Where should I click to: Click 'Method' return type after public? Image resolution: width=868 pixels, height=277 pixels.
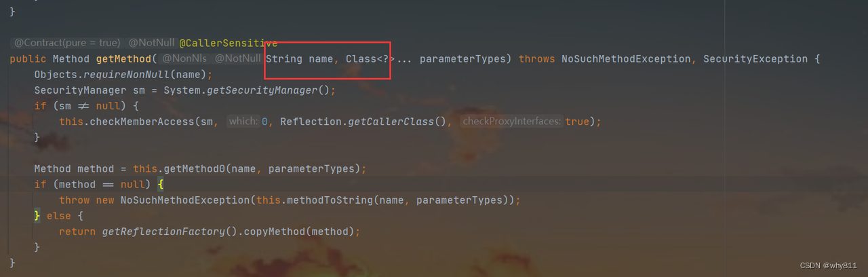point(71,59)
